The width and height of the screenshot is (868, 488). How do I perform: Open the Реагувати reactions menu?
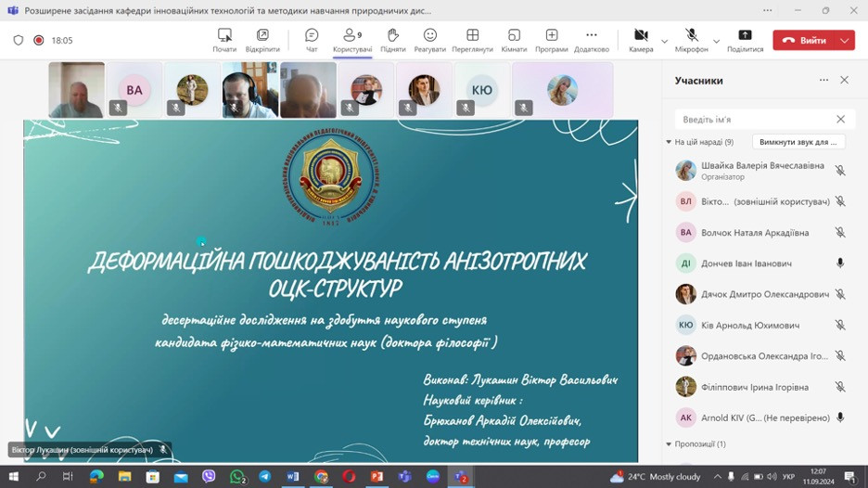(x=429, y=39)
